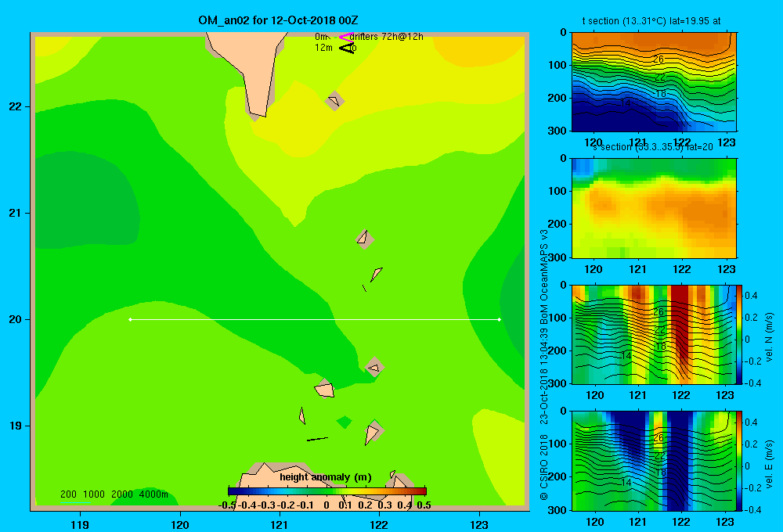Open the eastward velocity section panel
Viewport: 783px width, 532px height.
coord(654,461)
